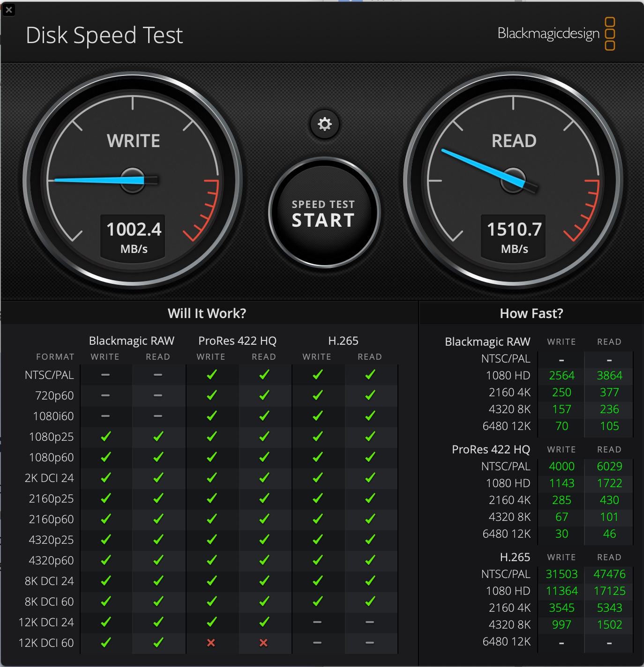Screen dimensions: 644x667
Task: Click H.265 4320 8K read value 1502
Action: [x=609, y=625]
